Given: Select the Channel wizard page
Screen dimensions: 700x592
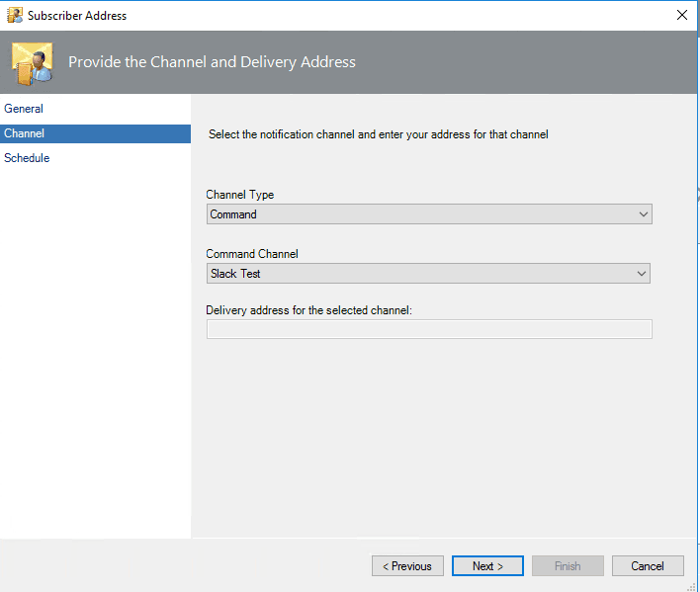Looking at the screenshot, I should click(95, 133).
